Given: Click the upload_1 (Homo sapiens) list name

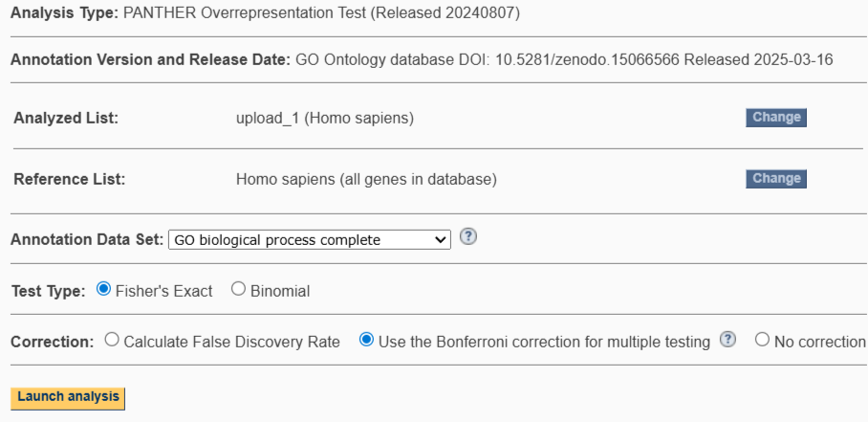Looking at the screenshot, I should coord(324,119).
